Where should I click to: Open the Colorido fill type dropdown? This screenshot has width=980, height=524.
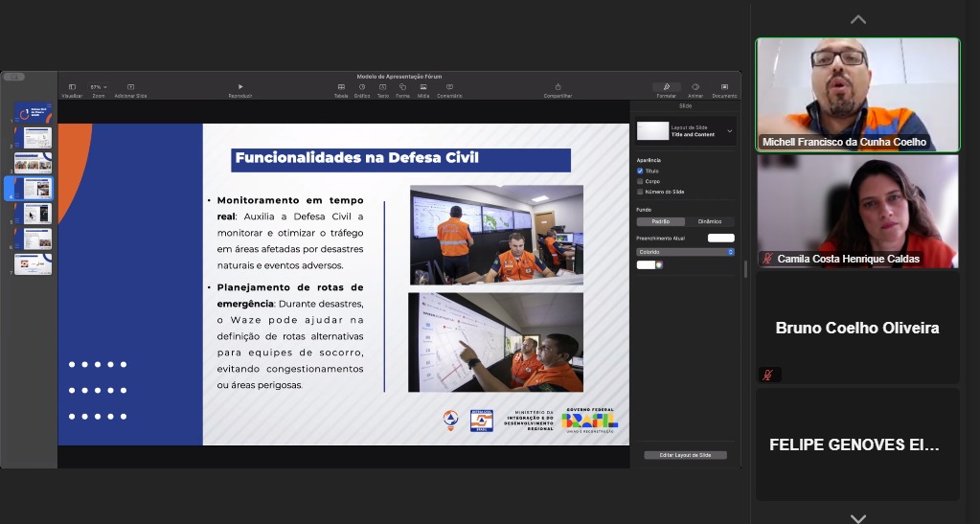[685, 252]
